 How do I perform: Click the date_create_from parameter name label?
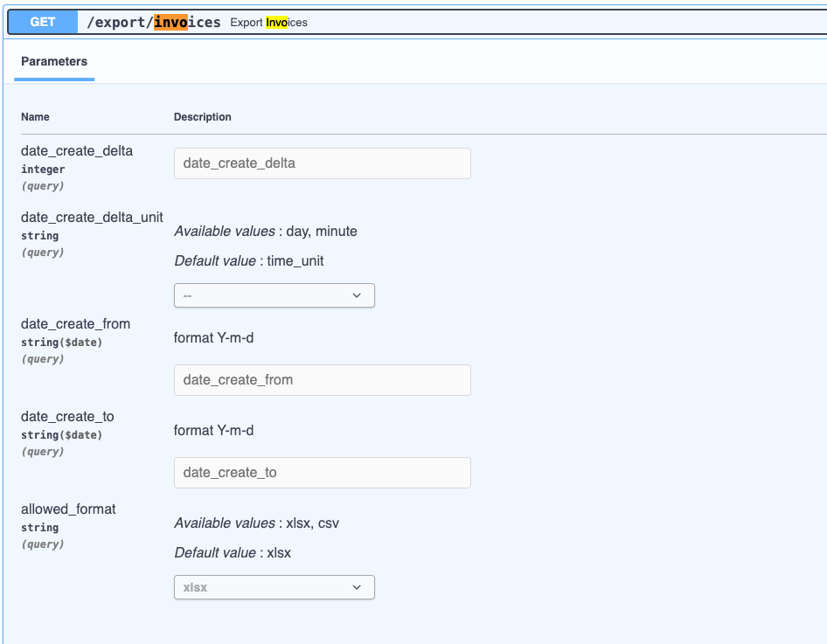(75, 323)
